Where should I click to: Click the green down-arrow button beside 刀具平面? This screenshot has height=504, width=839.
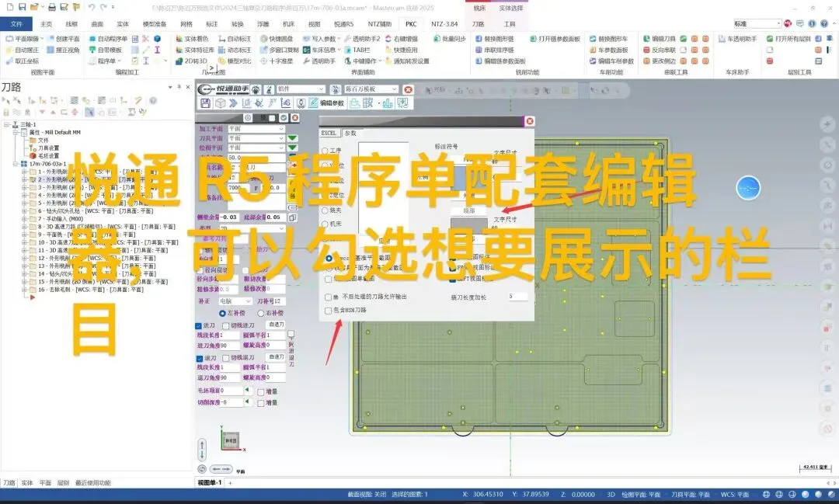click(x=292, y=138)
